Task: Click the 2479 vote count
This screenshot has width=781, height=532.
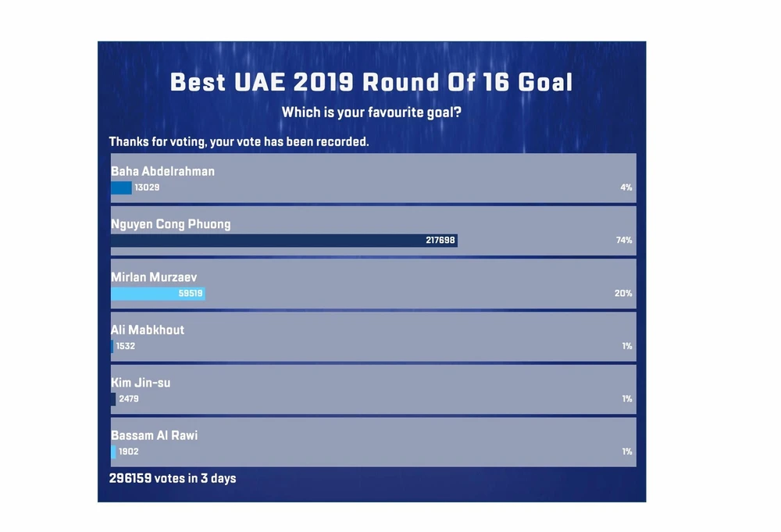Action: pyautogui.click(x=129, y=399)
